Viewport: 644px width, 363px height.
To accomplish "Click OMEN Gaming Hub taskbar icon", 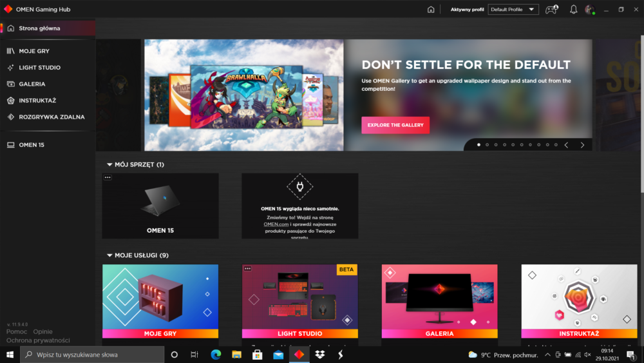I will (x=299, y=355).
